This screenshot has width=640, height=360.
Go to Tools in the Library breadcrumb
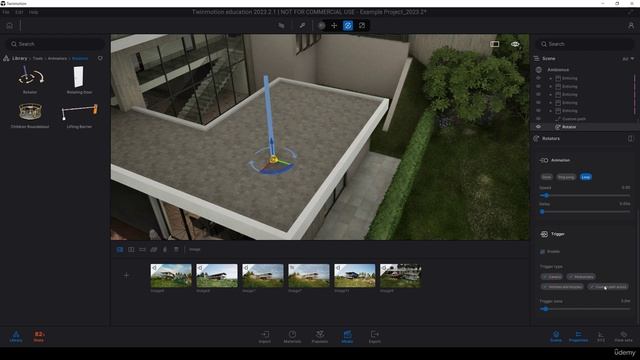coord(38,59)
